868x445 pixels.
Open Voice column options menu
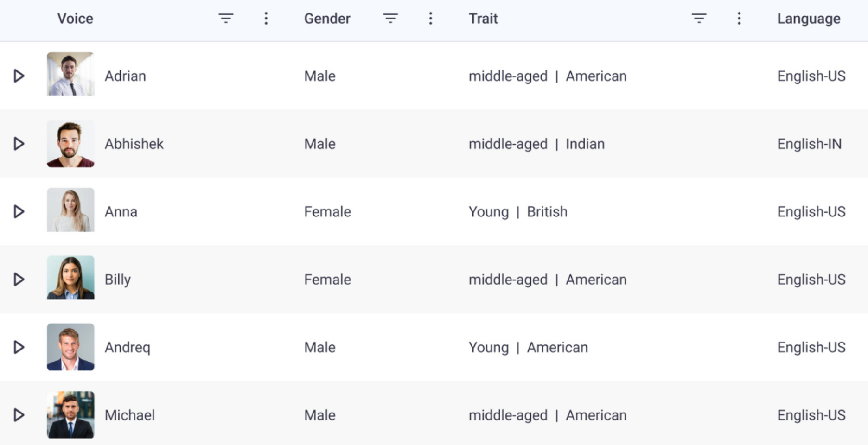coord(266,19)
